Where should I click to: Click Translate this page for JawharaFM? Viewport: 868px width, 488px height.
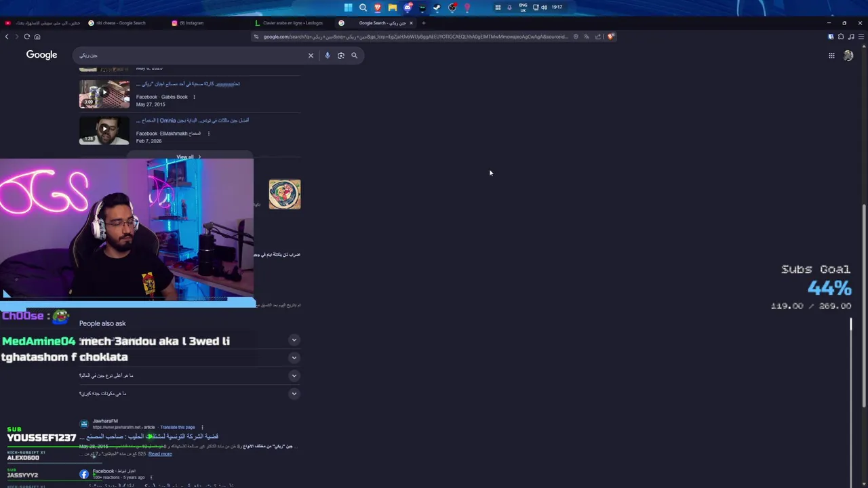pyautogui.click(x=178, y=428)
